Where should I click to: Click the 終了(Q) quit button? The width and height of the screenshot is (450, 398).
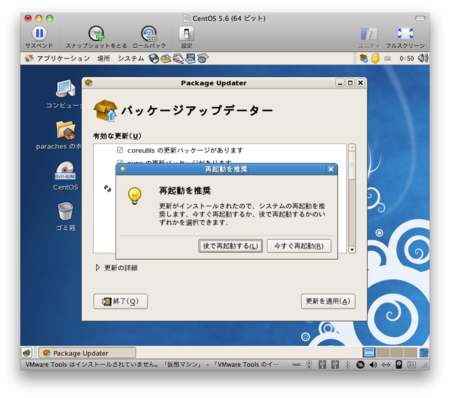(120, 301)
